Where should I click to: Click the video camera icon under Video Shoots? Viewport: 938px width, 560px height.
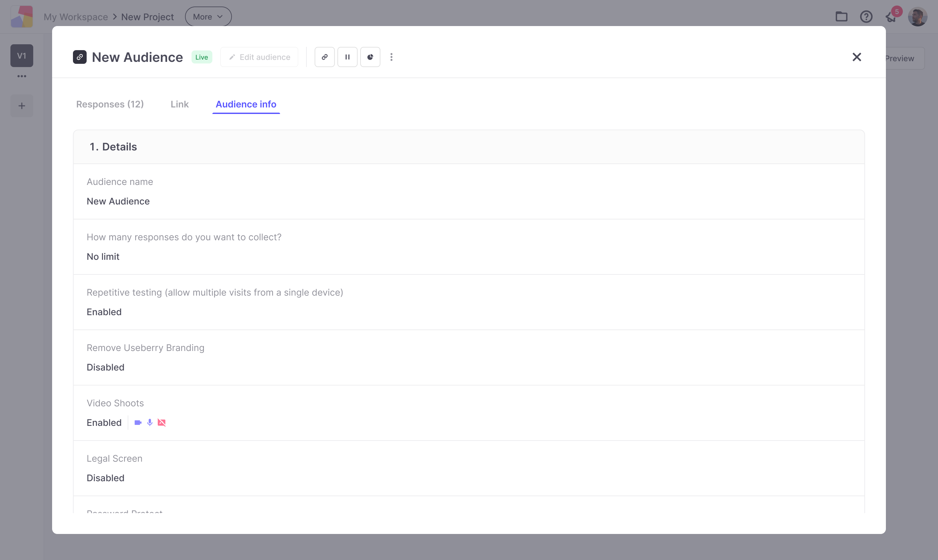[138, 423]
